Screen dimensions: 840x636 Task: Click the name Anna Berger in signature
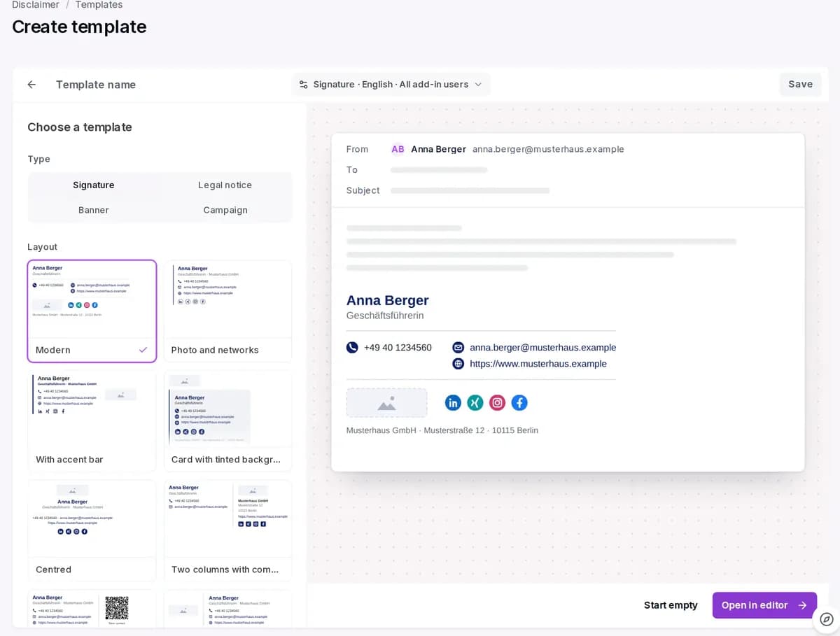387,300
